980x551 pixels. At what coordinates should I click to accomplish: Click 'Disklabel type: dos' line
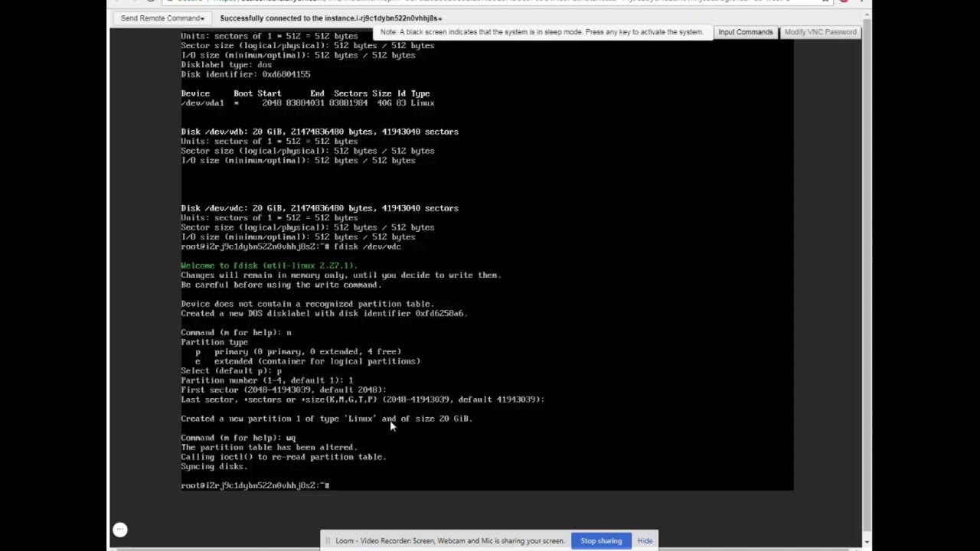(226, 64)
